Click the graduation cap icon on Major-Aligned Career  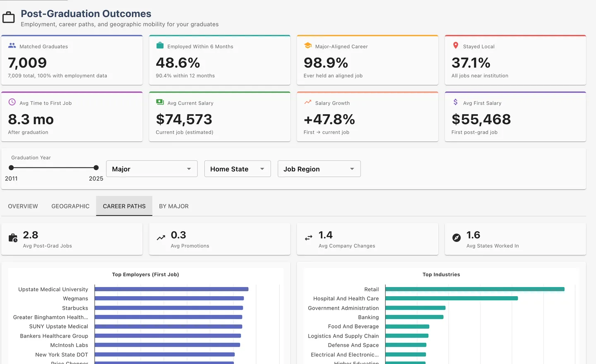tap(308, 45)
